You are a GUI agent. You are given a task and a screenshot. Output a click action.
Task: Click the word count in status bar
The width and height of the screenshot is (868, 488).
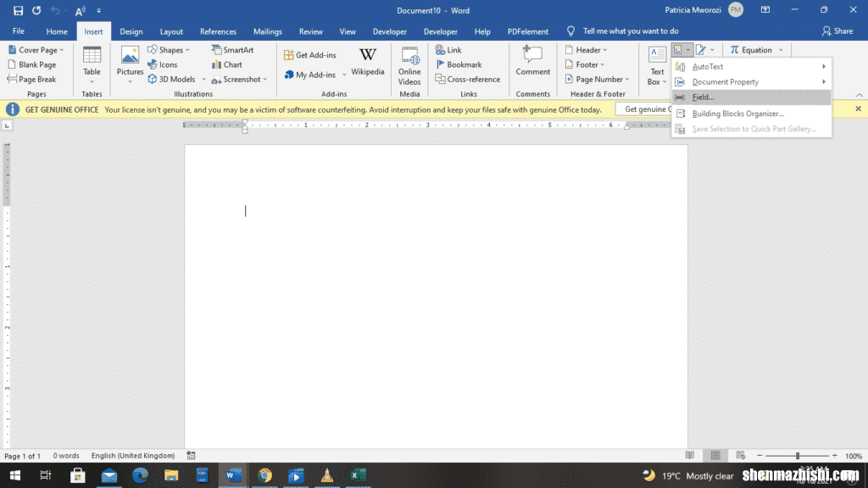(66, 456)
